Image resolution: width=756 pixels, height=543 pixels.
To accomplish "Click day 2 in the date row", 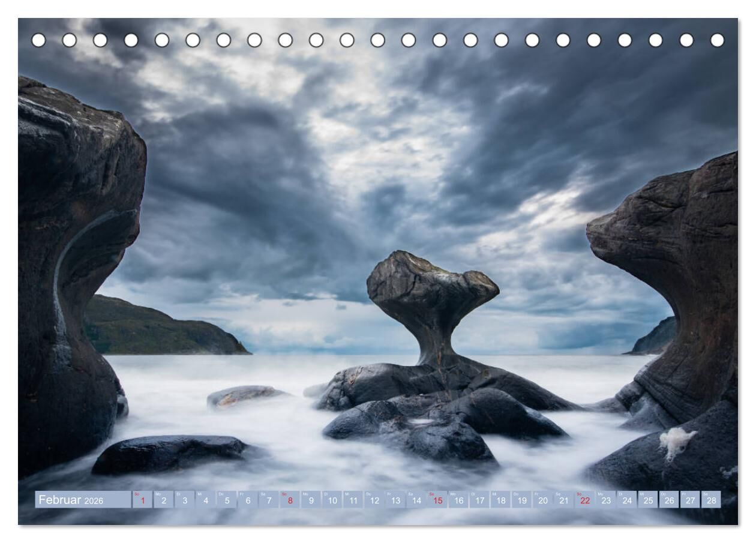I will pos(163,500).
